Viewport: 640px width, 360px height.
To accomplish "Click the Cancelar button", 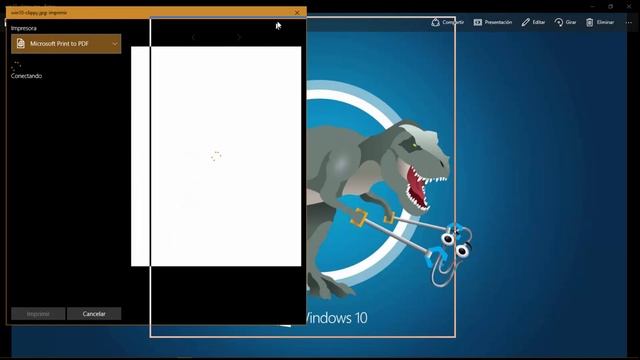I will point(94,313).
